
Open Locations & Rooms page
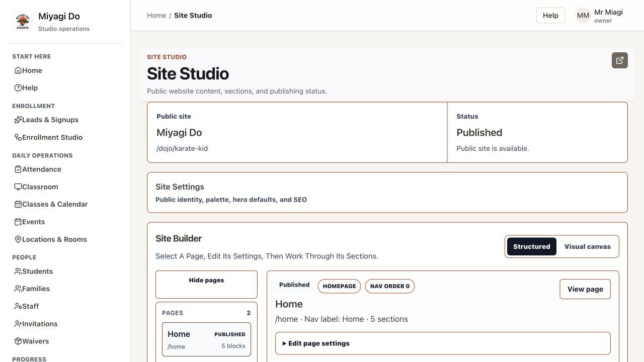click(65, 239)
